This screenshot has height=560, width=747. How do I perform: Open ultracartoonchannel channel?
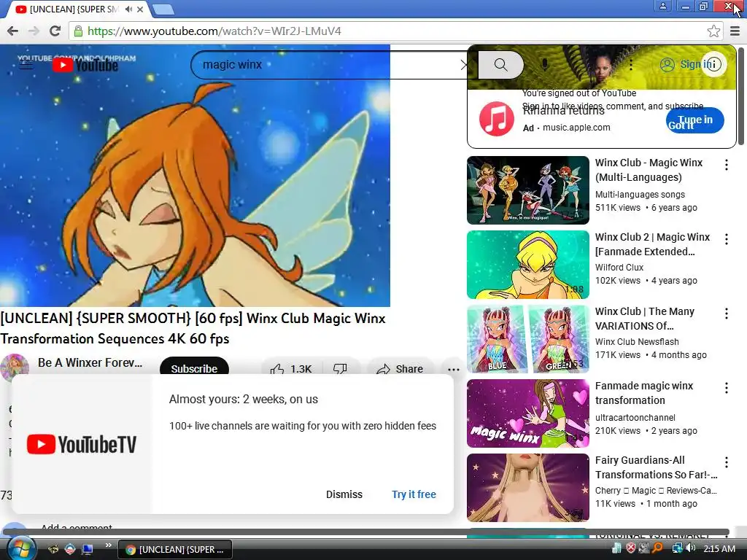coord(635,418)
